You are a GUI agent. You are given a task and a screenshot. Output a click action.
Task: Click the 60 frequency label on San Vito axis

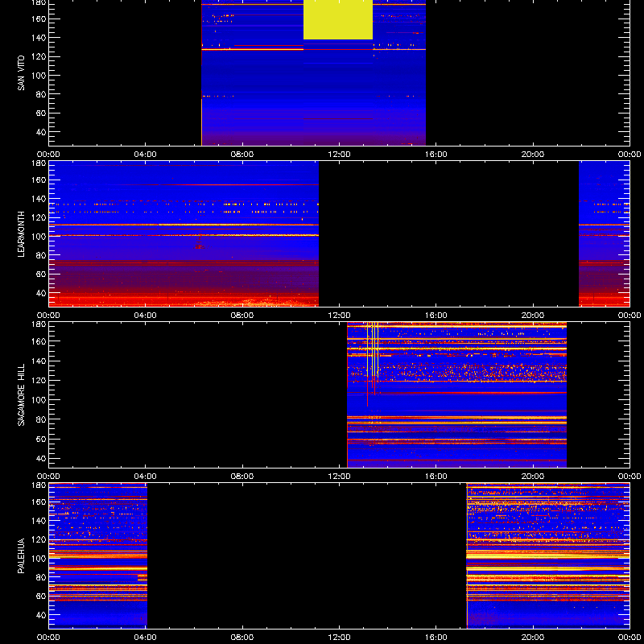click(40, 113)
